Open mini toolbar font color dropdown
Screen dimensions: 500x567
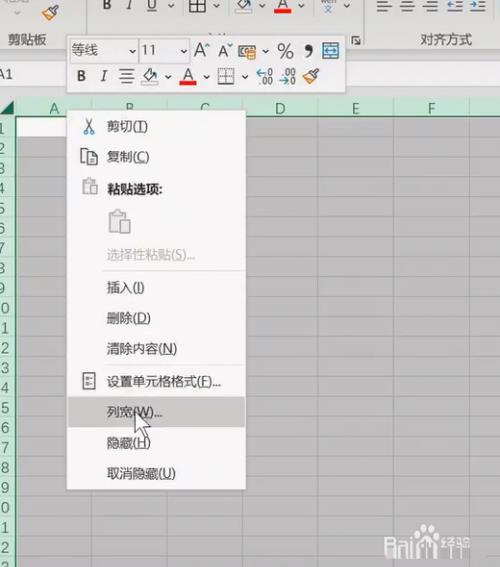click(x=206, y=77)
